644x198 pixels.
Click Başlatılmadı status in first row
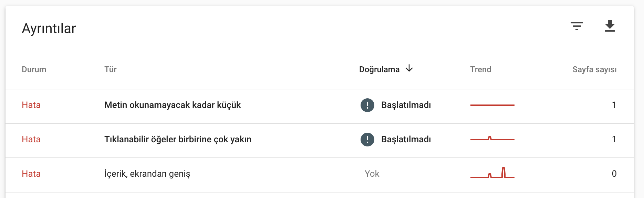pos(406,105)
